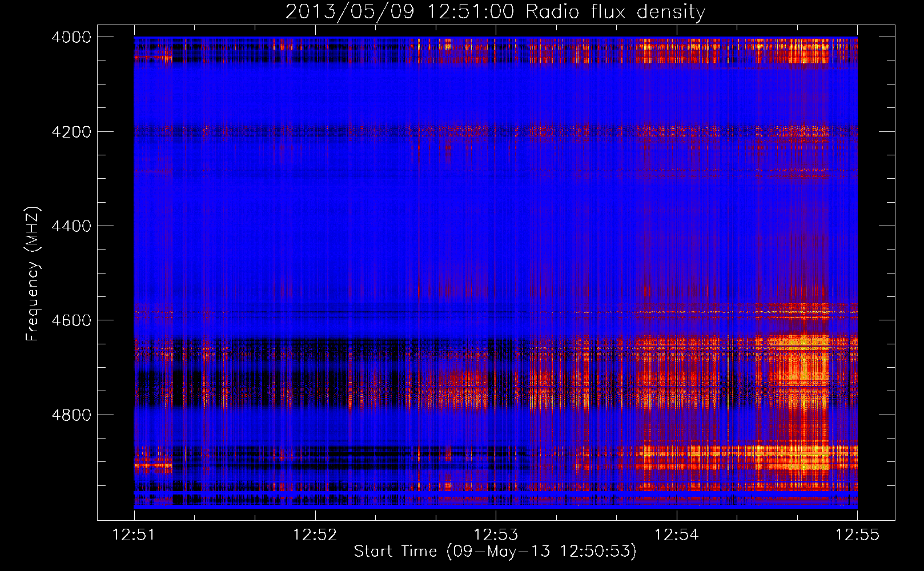This screenshot has width=924, height=571.
Task: Click the 4800 frequency axis label
Action: 71,415
